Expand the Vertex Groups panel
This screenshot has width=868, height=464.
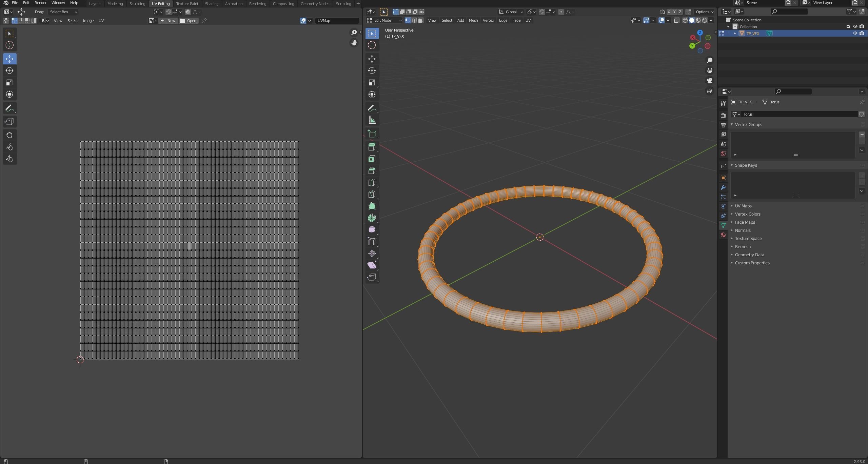(749, 124)
